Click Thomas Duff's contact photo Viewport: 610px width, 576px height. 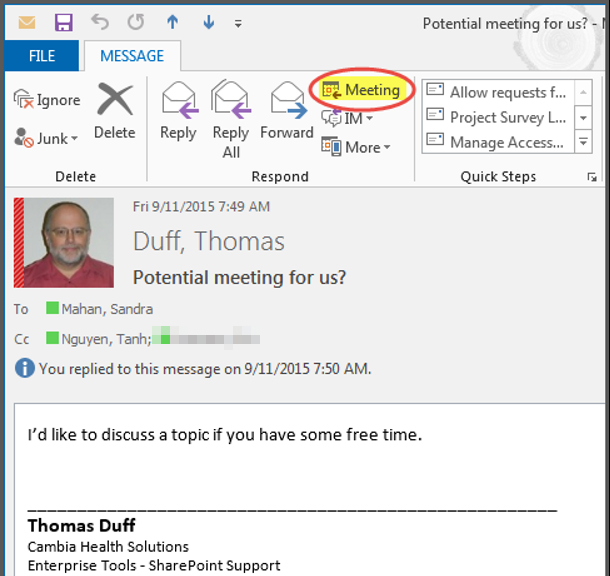(x=68, y=243)
